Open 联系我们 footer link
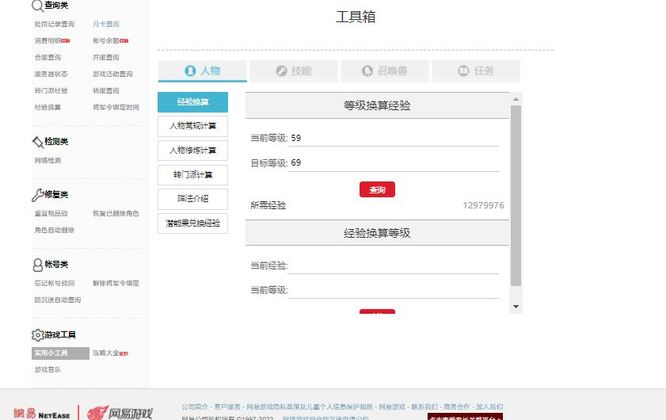The image size is (666, 420). (424, 407)
